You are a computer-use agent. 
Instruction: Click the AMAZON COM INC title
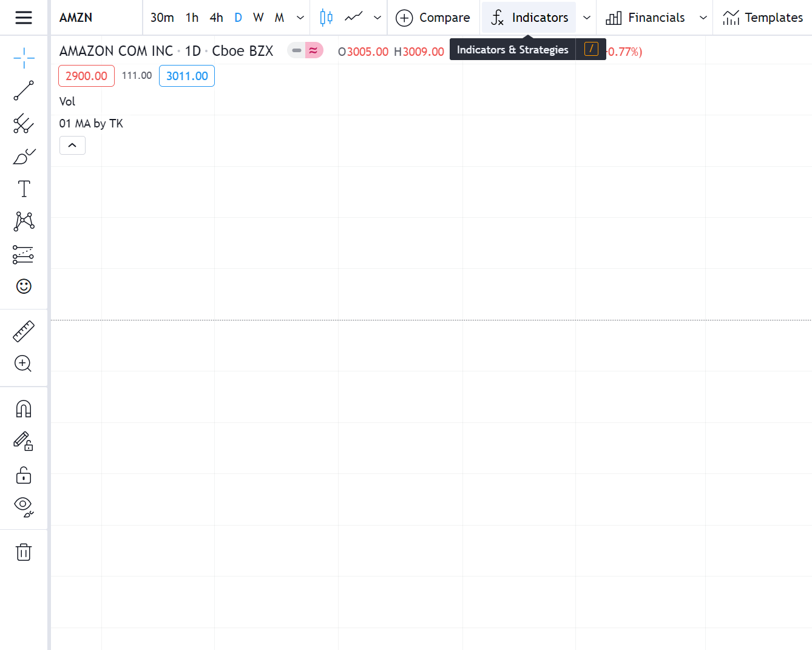[x=116, y=51]
